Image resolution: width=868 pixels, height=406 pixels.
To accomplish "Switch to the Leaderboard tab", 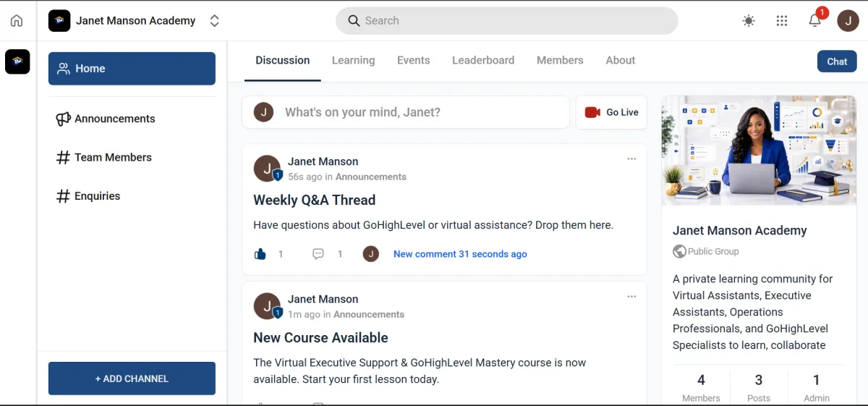I will 483,61.
